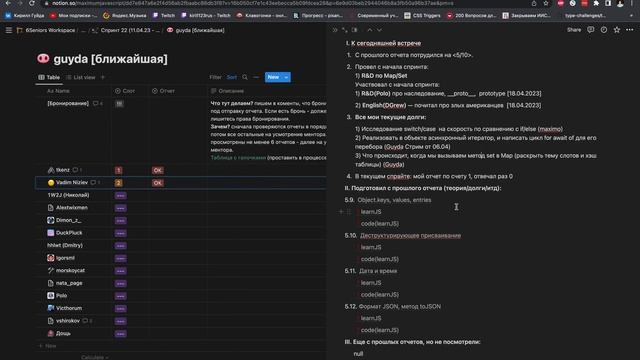
Task: Open the Notion sidebar hamburger menu
Action: coord(9,30)
